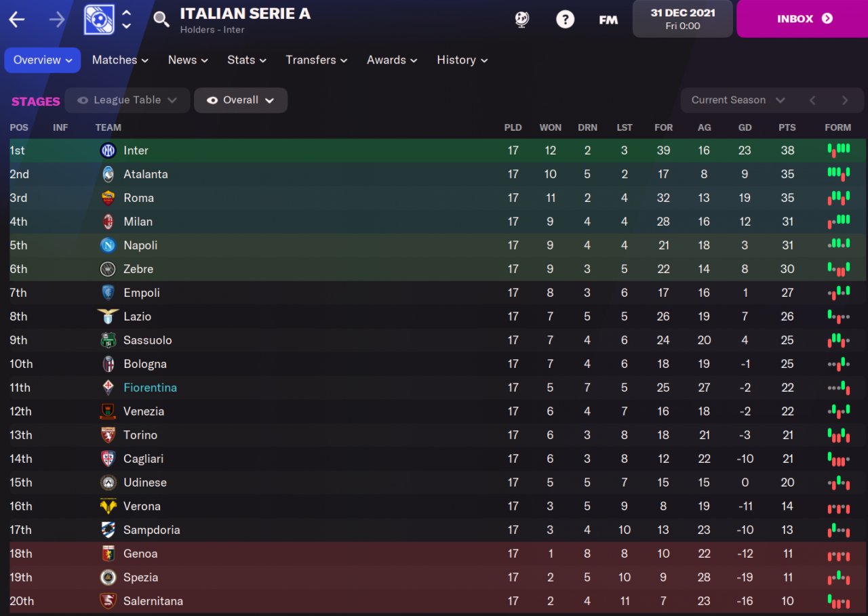Open the search magnifier icon
868x616 pixels.
tap(161, 19)
